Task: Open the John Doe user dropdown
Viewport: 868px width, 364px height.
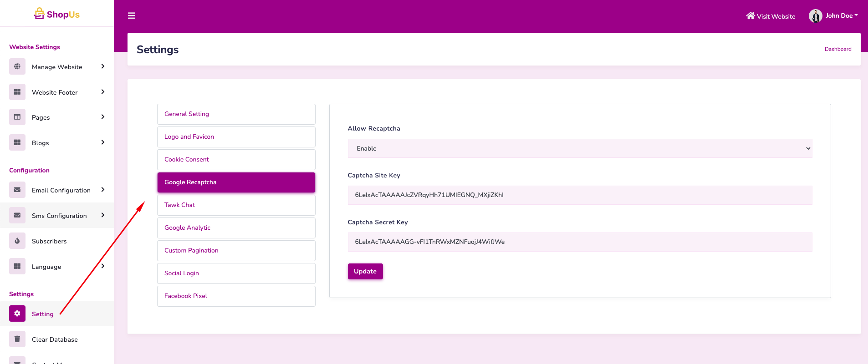Action: [x=833, y=16]
